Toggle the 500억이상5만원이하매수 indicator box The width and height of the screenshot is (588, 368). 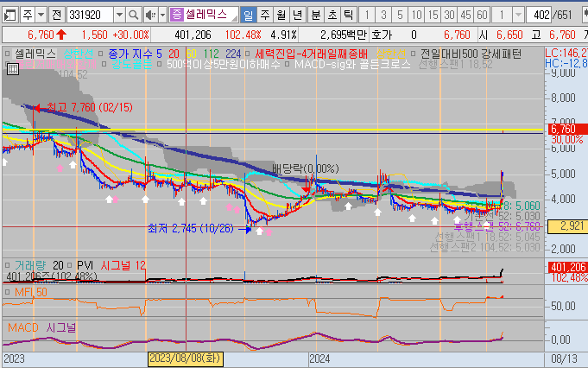pyautogui.click(x=160, y=65)
